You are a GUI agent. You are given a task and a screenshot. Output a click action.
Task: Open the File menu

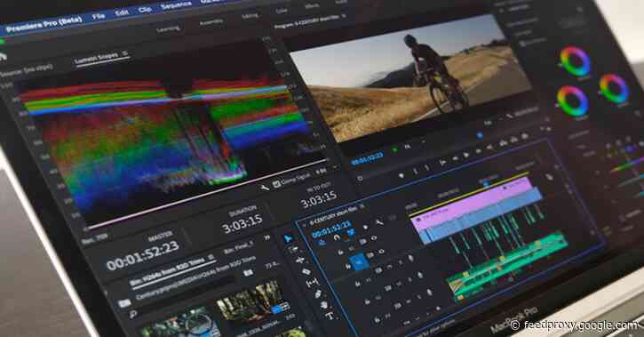click(99, 16)
